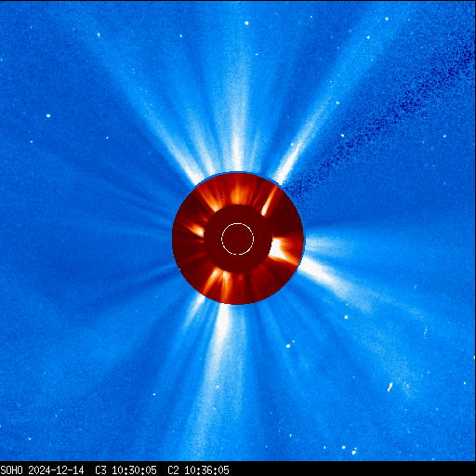
Task: Click the SOHO label in the caption bar
Action: coord(11,469)
